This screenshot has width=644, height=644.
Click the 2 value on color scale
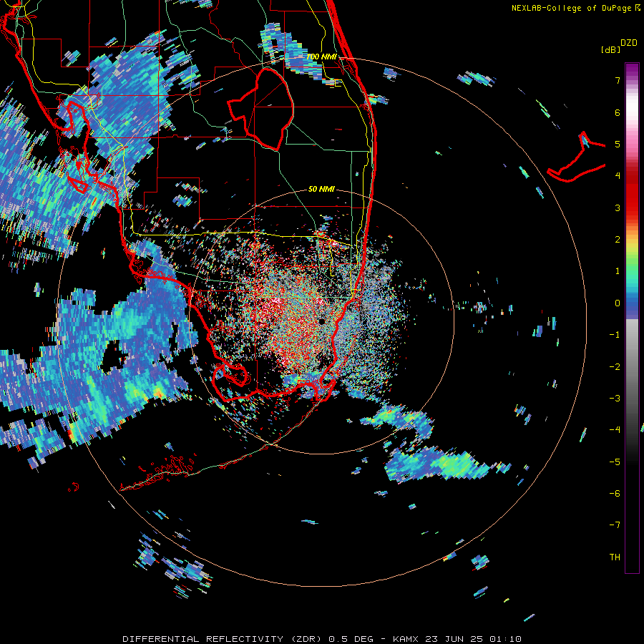pyautogui.click(x=618, y=239)
